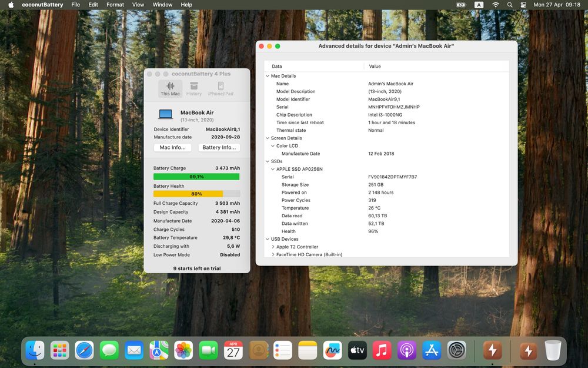Expand the Apple T2 Controller entry
The width and height of the screenshot is (588, 368).
click(x=273, y=247)
